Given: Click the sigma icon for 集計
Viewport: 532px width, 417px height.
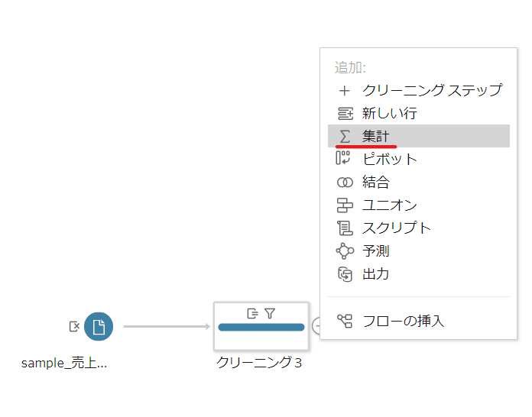Looking at the screenshot, I should click(x=345, y=136).
